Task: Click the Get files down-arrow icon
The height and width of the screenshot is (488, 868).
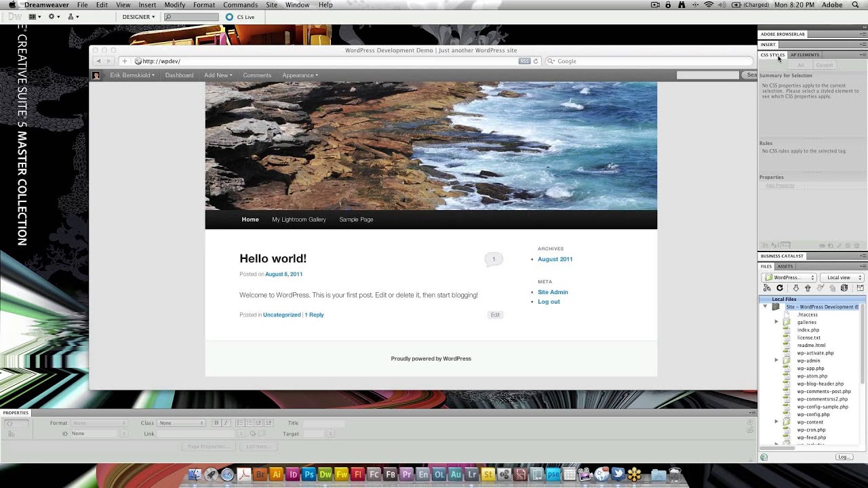Action: [x=796, y=288]
